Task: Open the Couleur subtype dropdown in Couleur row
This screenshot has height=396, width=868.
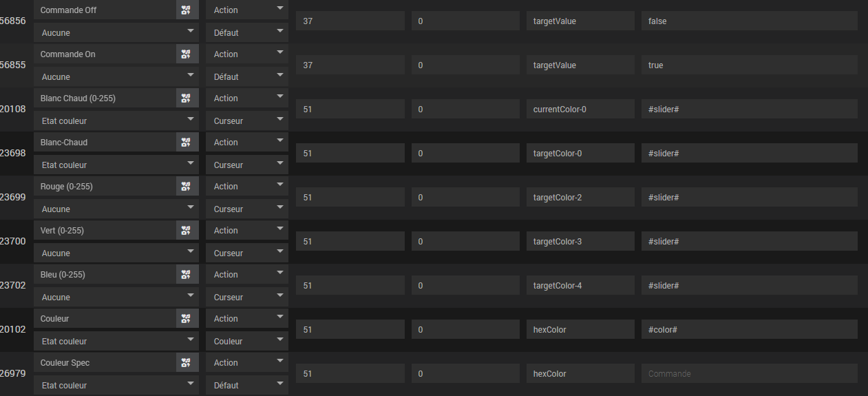Action: [x=247, y=341]
